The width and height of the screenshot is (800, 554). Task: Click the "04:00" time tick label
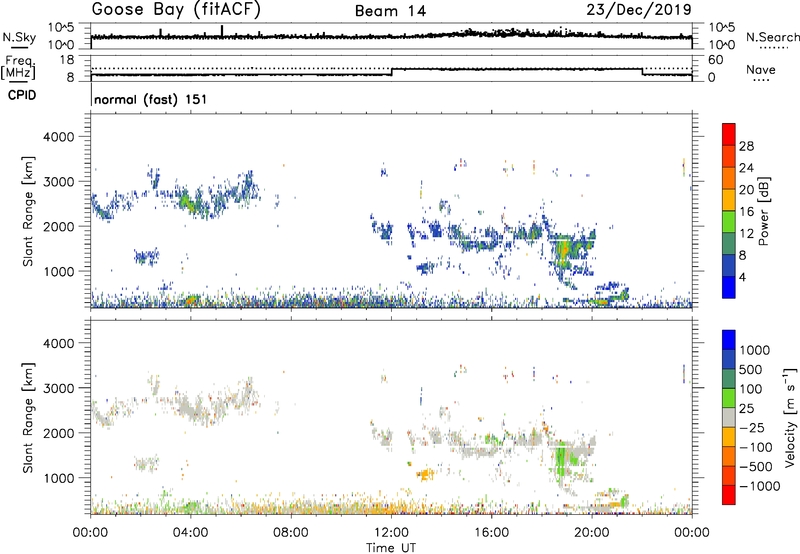click(x=190, y=533)
